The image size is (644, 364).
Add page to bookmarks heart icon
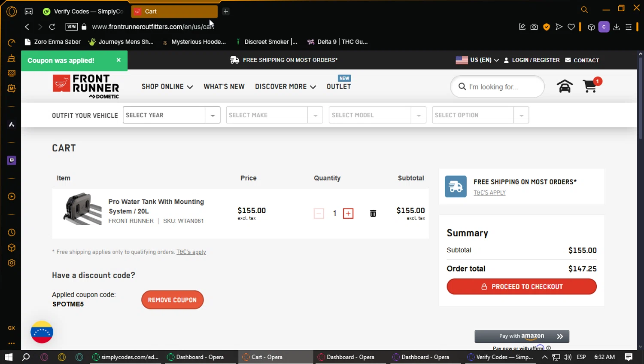[571, 27]
